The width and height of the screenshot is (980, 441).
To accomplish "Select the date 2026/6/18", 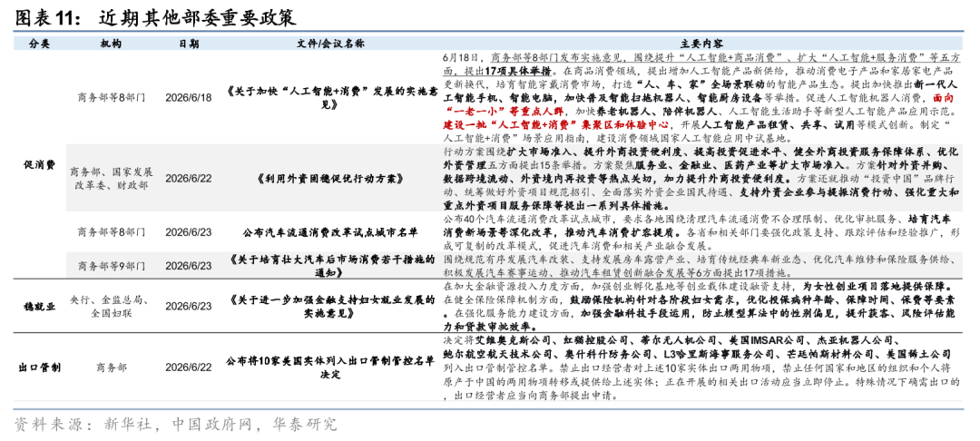I will coord(188,97).
